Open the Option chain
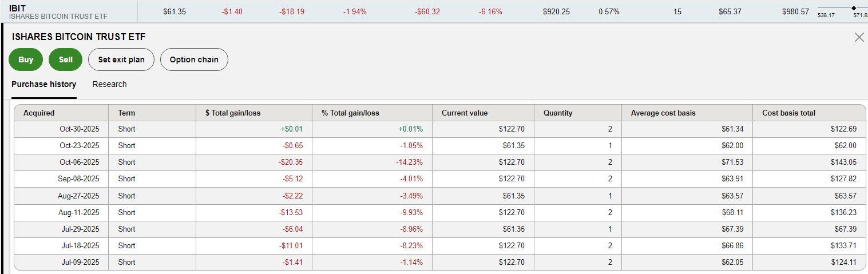Viewport: 868px width, 274px height. click(194, 59)
